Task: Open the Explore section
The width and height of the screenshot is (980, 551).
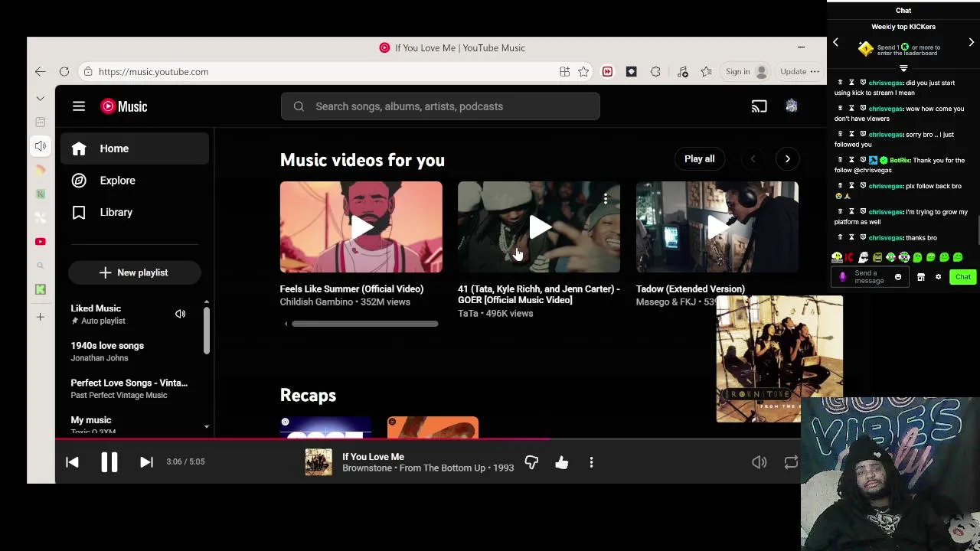Action: (x=135, y=181)
